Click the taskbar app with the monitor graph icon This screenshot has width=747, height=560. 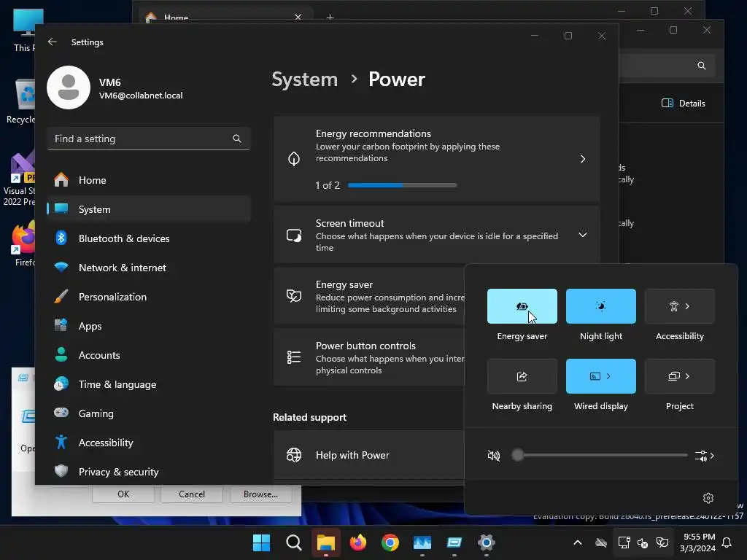pyautogui.click(x=422, y=542)
